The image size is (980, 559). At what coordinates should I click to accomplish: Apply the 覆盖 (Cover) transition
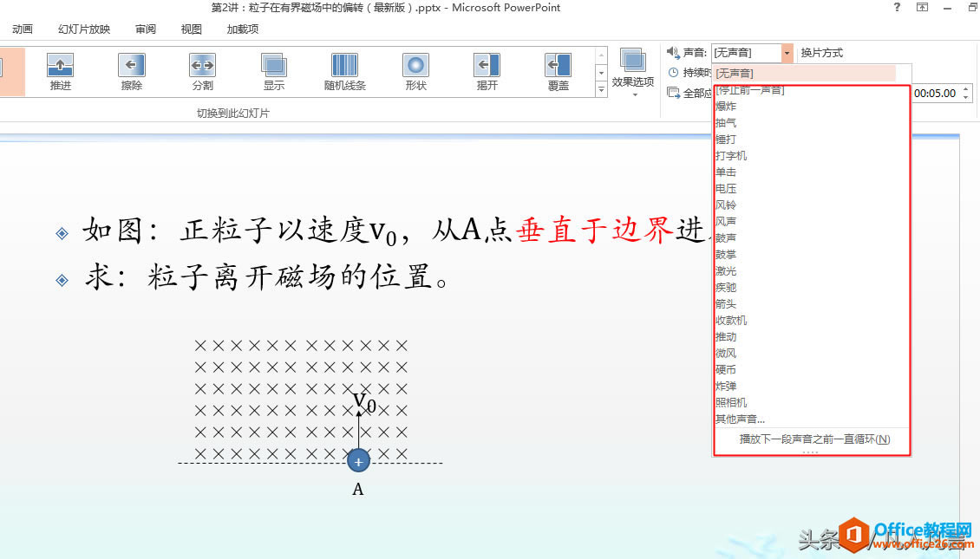point(559,72)
